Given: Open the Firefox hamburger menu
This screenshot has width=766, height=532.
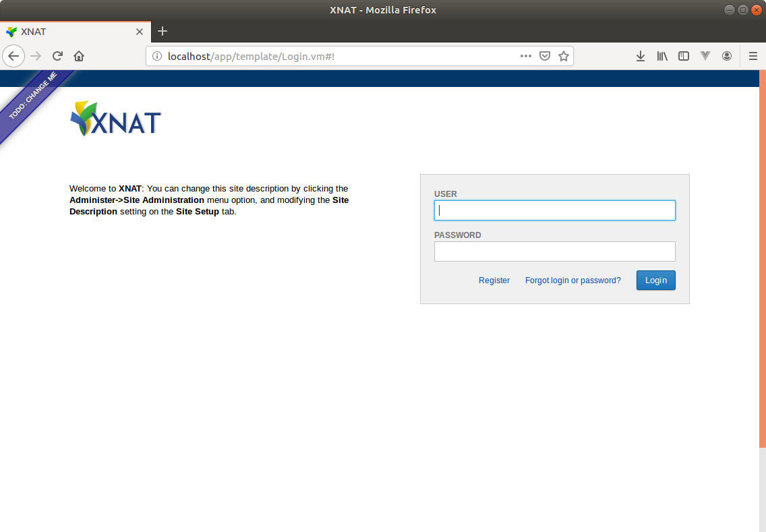Looking at the screenshot, I should 753,56.
